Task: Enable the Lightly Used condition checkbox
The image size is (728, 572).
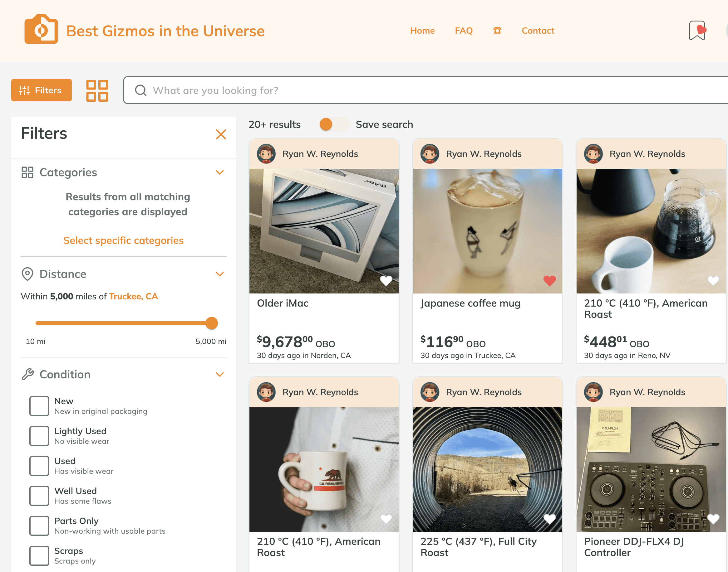Action: pyautogui.click(x=39, y=436)
